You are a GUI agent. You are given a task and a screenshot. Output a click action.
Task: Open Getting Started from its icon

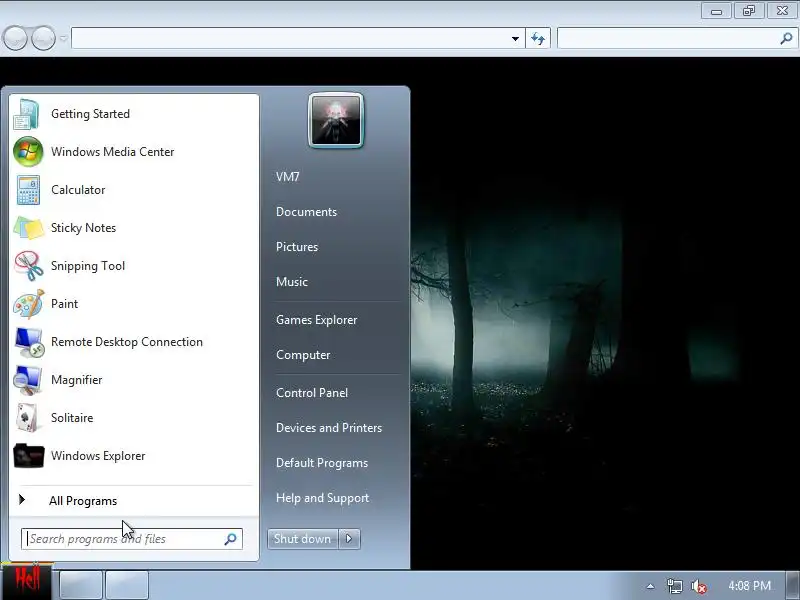coord(27,114)
